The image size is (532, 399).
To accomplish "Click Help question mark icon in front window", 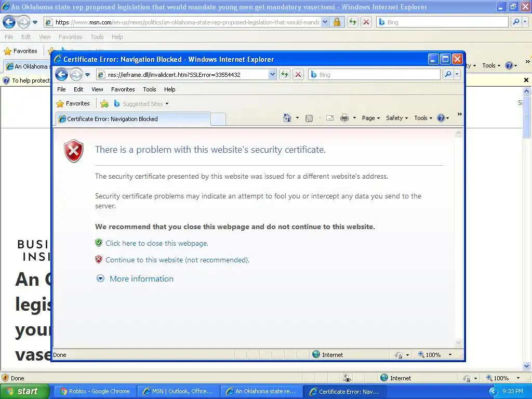I will pyautogui.click(x=441, y=118).
